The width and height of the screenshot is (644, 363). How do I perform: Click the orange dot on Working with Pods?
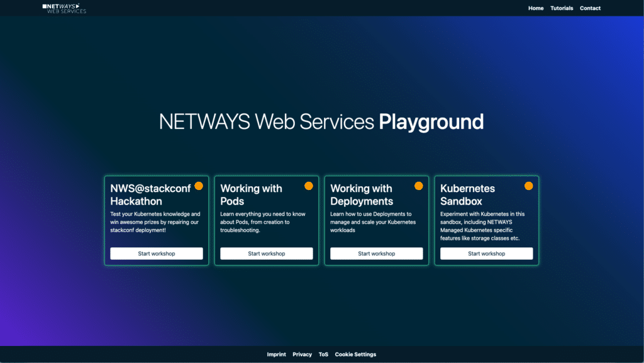point(309,186)
